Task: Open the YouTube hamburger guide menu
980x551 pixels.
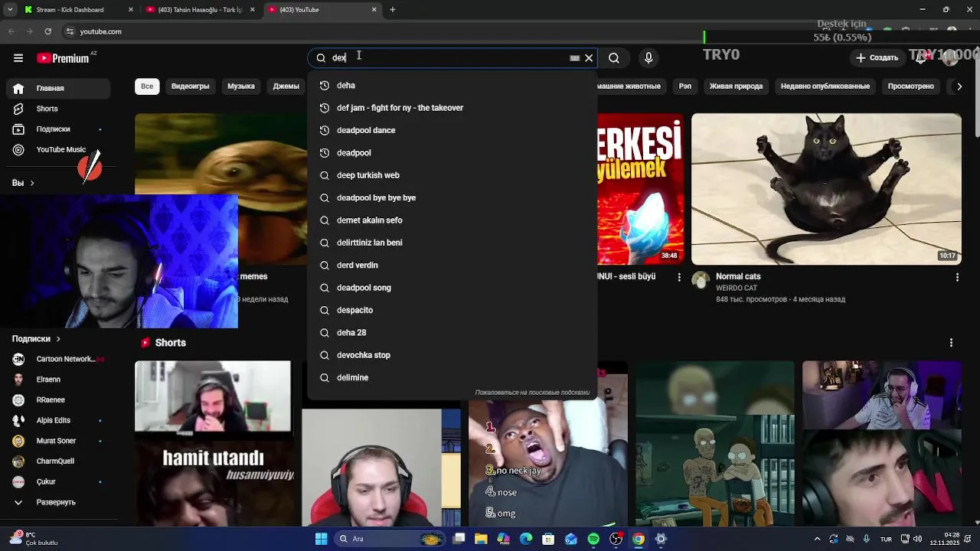Action: pos(18,58)
